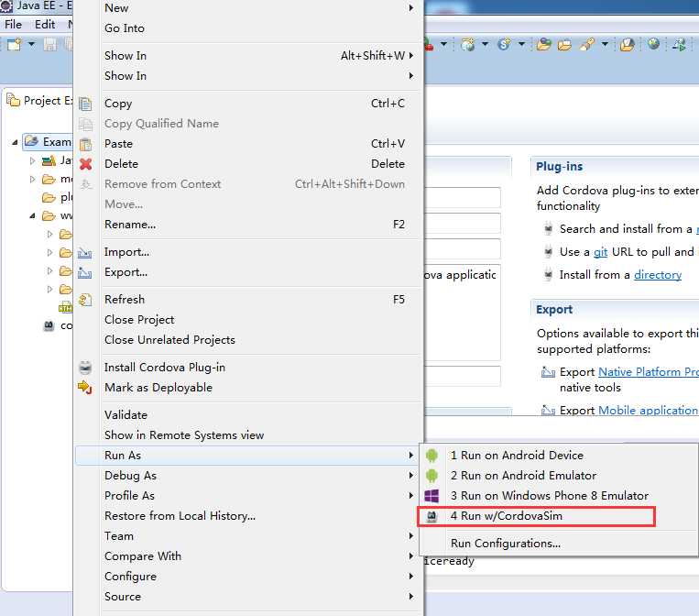Click the 'co' file icon in project tree
Viewport: 699px width, 616px height.
tap(49, 326)
